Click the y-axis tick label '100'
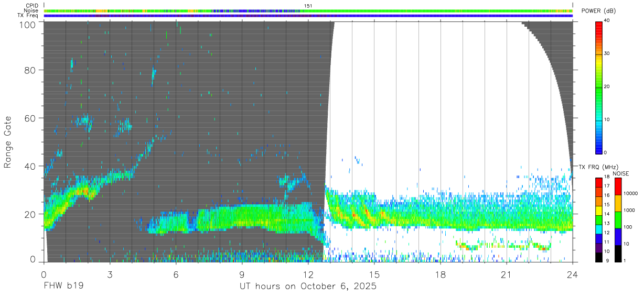 click(x=27, y=25)
